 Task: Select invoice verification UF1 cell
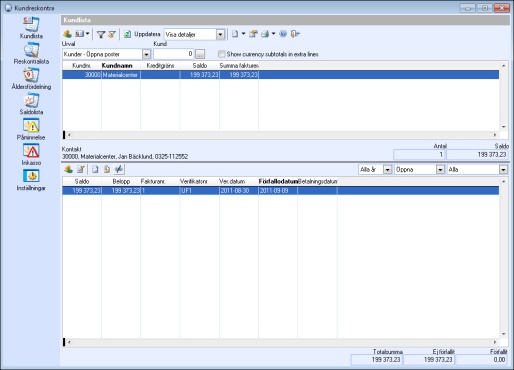click(200, 191)
